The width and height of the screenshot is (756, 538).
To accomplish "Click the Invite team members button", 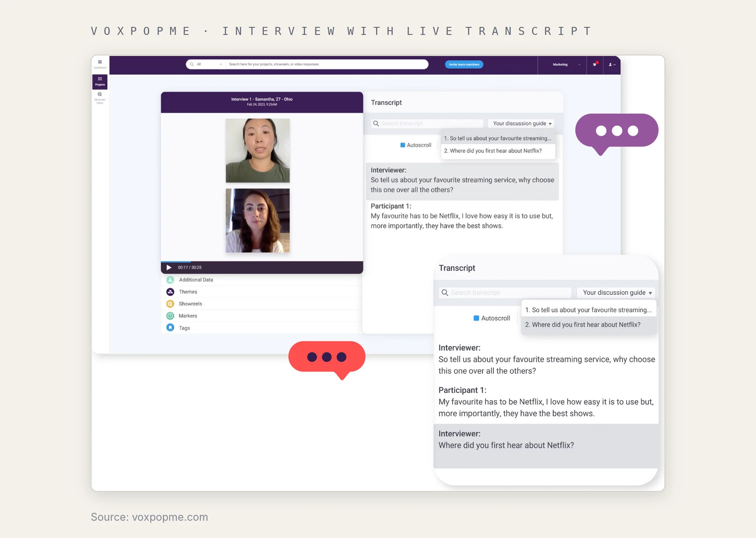I will pos(464,64).
